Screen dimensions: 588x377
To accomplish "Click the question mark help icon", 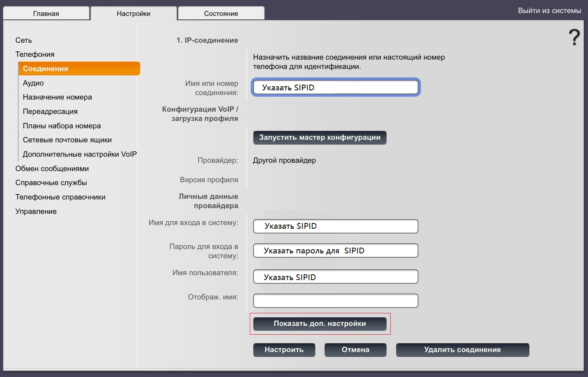I will [x=574, y=37].
